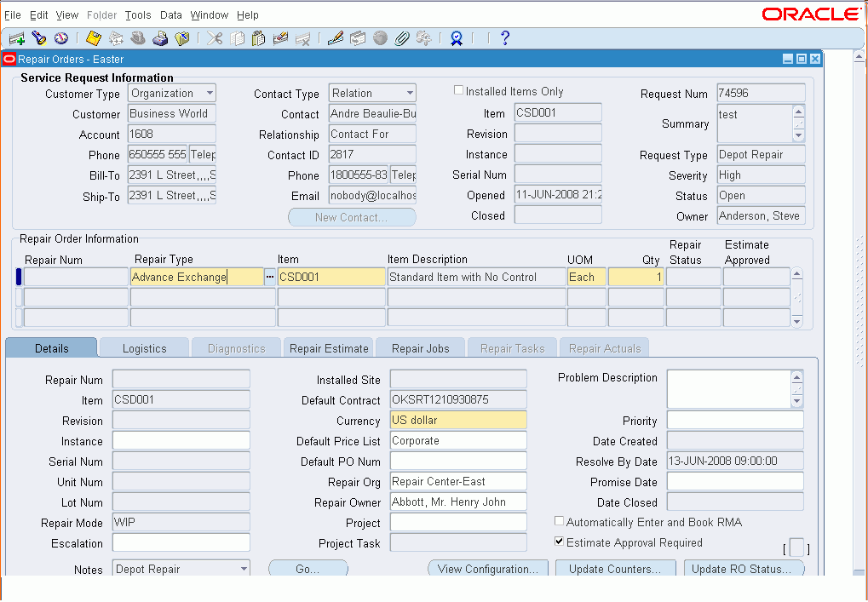Click the repair order list scroll-up arrow
This screenshot has height=602, width=868.
pos(796,274)
